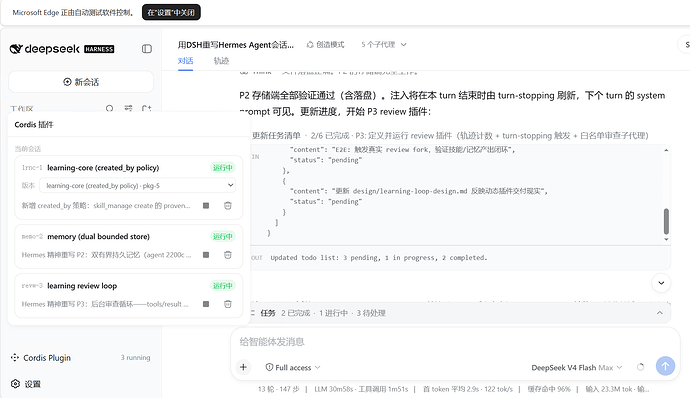Select the DeepSeek V4 Flash Max model dropdown

576,367
